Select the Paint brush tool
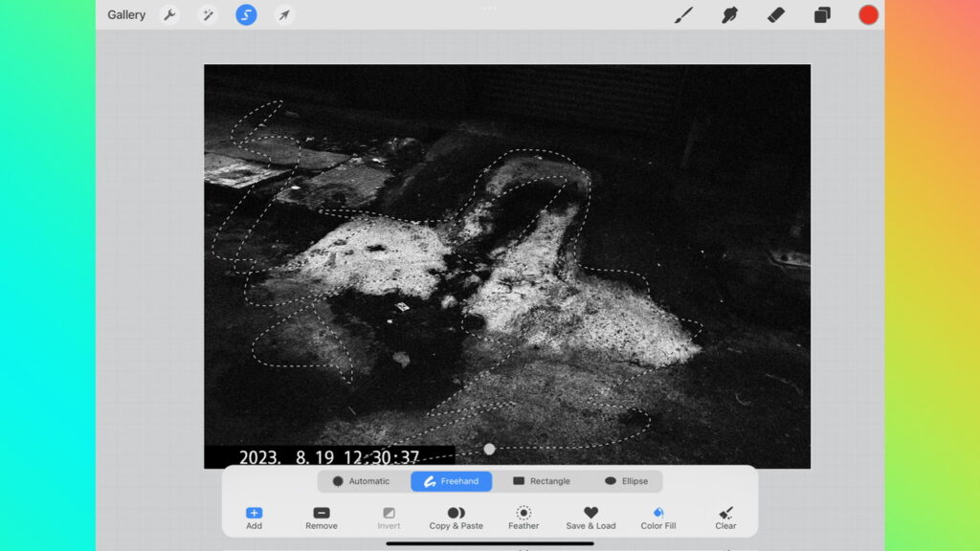Image resolution: width=980 pixels, height=551 pixels. (683, 15)
